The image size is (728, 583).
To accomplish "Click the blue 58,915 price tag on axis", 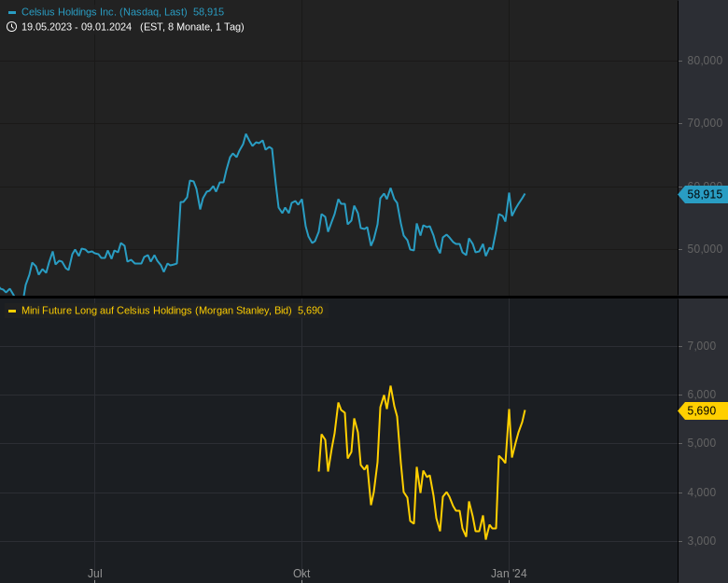I will pyautogui.click(x=704, y=194).
